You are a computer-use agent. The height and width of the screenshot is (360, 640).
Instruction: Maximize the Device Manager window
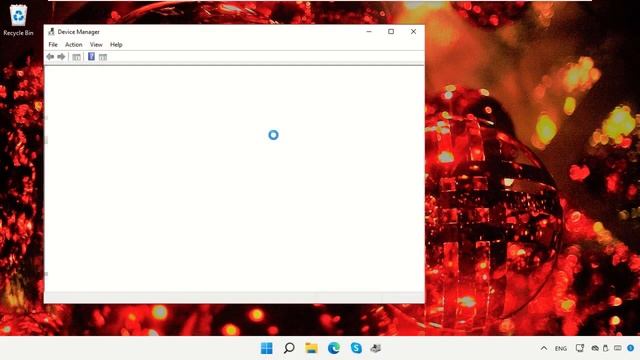click(x=391, y=31)
